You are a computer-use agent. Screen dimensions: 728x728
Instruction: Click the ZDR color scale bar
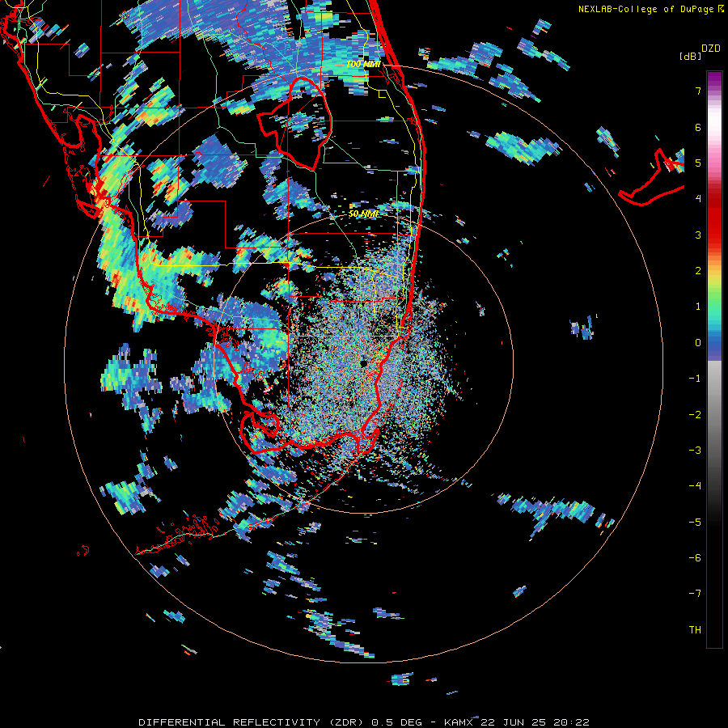click(714, 359)
